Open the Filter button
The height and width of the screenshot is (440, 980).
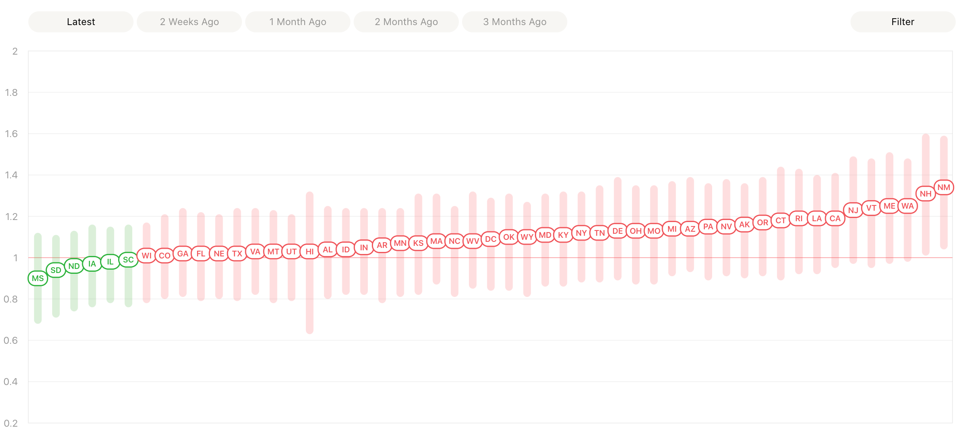(903, 22)
